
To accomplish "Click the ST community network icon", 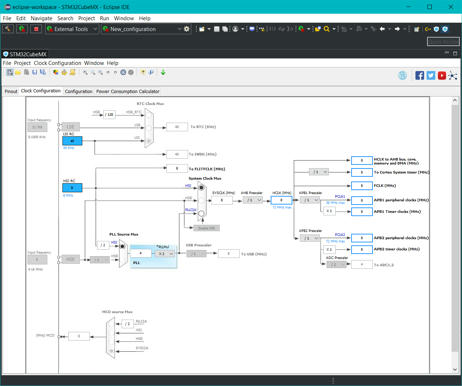I will [452, 75].
